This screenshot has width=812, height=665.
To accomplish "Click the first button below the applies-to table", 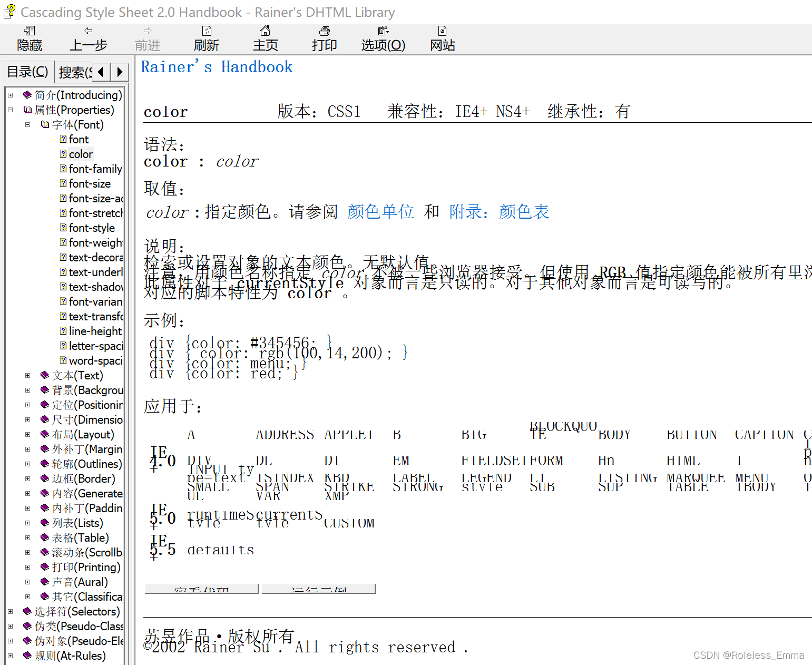I will point(202,589).
